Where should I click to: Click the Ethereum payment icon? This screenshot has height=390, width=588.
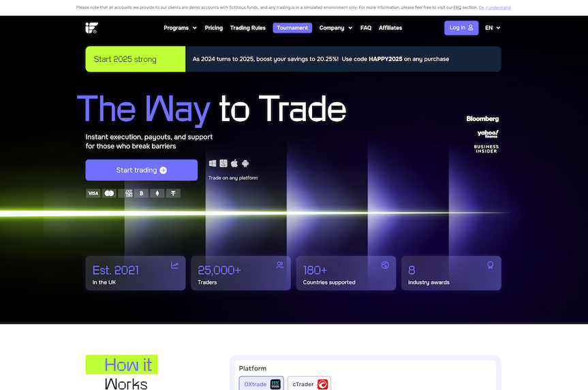click(157, 193)
